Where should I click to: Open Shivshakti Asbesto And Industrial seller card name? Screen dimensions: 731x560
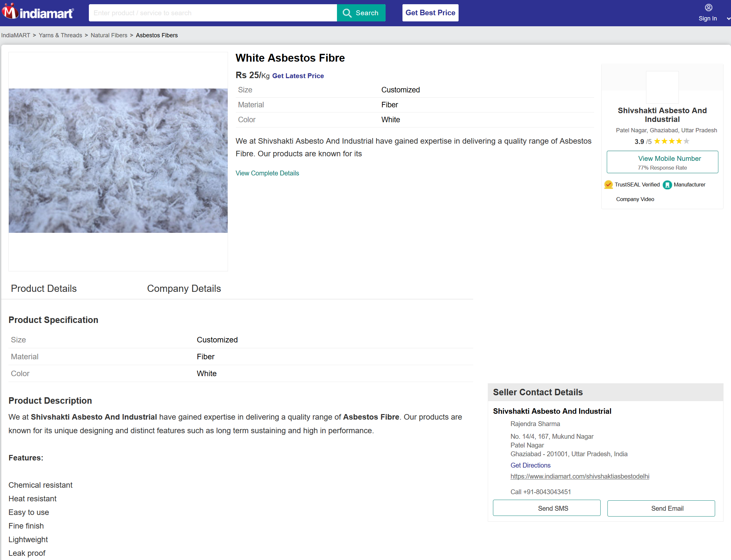[662, 115]
